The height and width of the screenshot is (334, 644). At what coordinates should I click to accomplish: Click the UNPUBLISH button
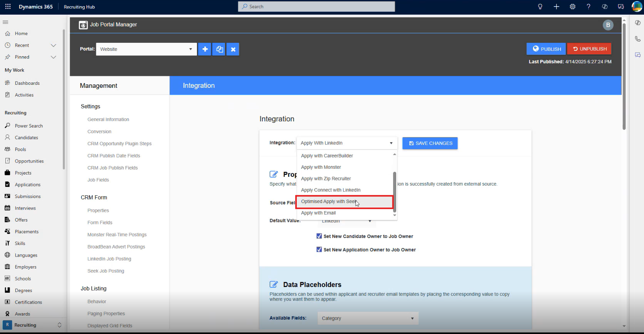589,49
